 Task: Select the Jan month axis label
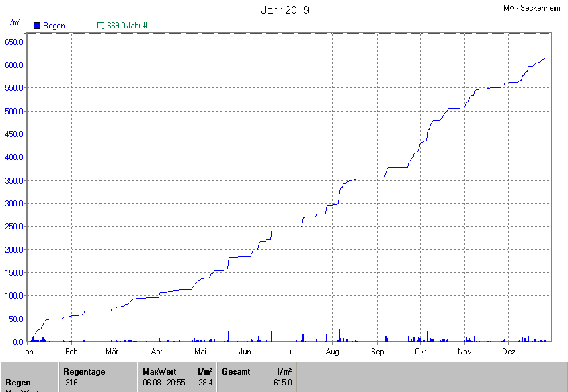(28, 352)
